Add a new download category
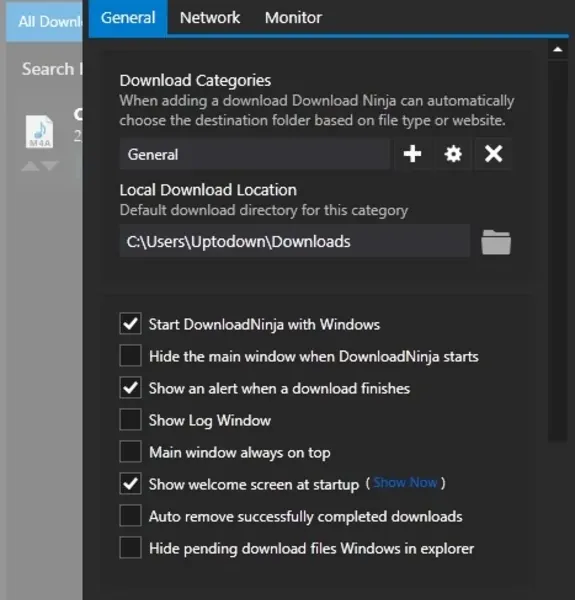Viewport: 575px width, 600px height. coord(412,154)
